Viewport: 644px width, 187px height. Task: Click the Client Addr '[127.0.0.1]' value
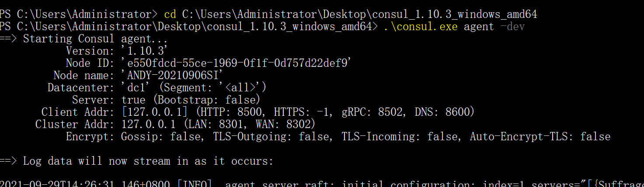coord(154,112)
